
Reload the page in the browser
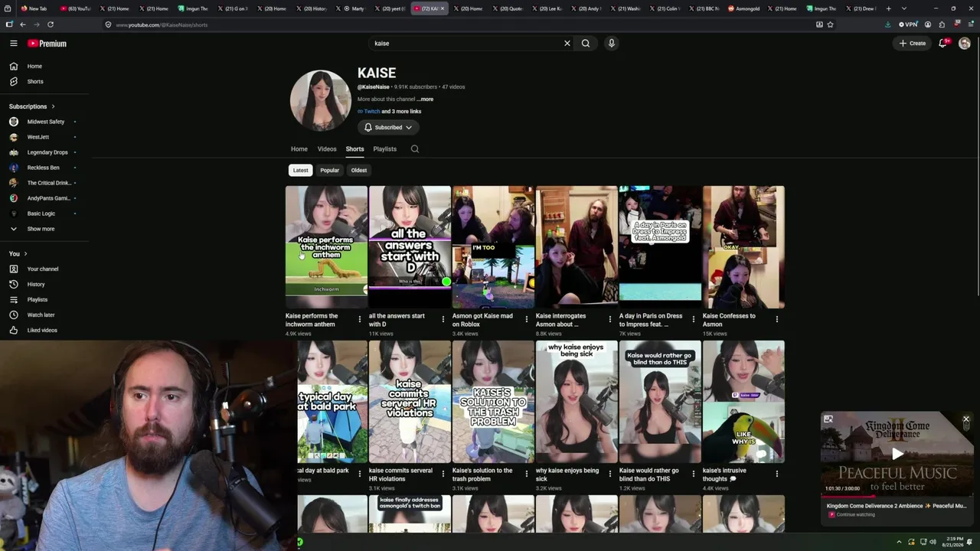(x=51, y=24)
